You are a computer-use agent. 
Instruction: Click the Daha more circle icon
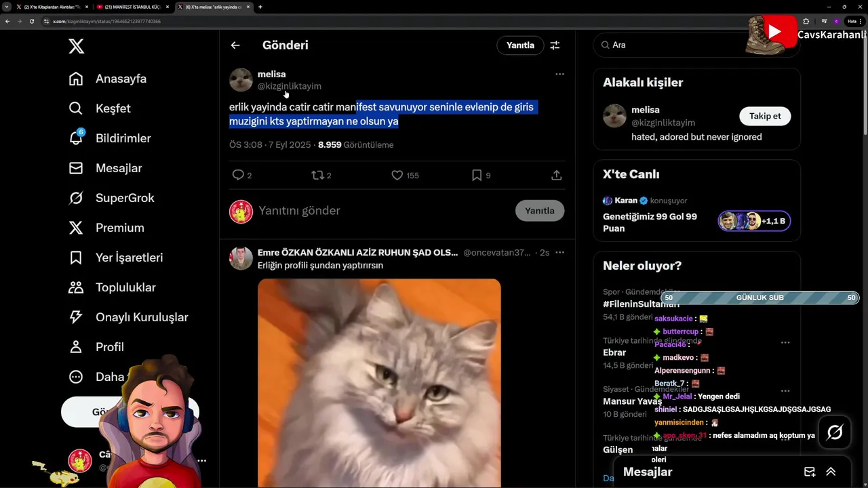[x=76, y=377]
